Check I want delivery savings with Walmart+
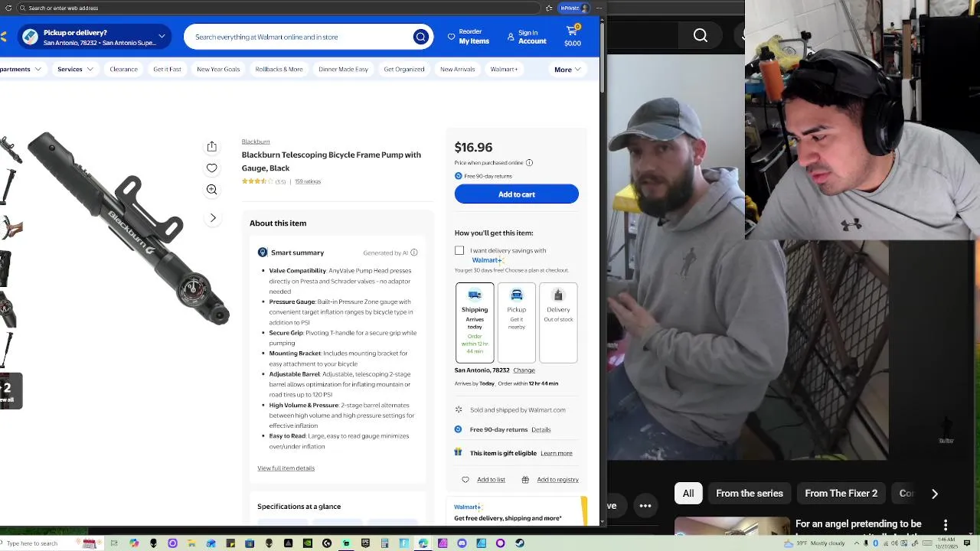The width and height of the screenshot is (980, 551). click(x=459, y=251)
